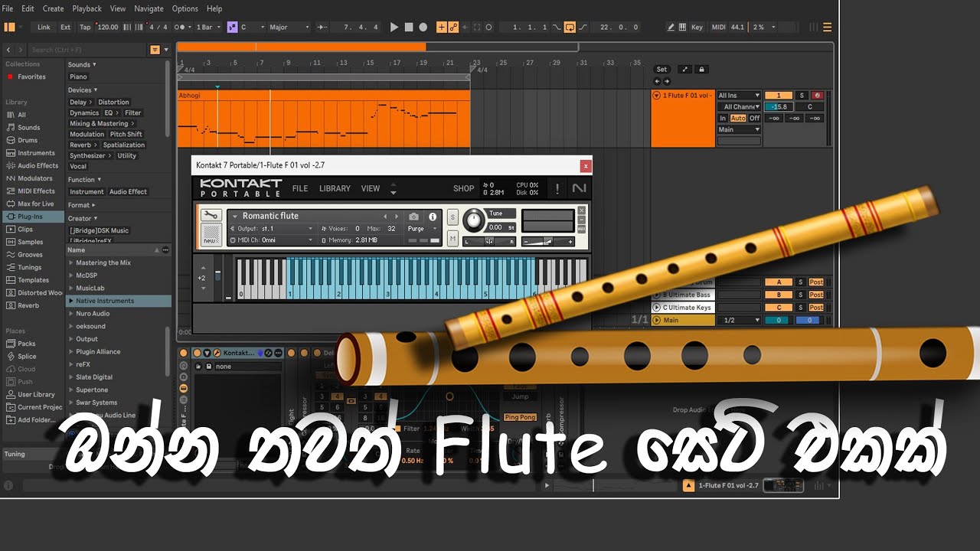Set track monitoring to Auto

[738, 118]
